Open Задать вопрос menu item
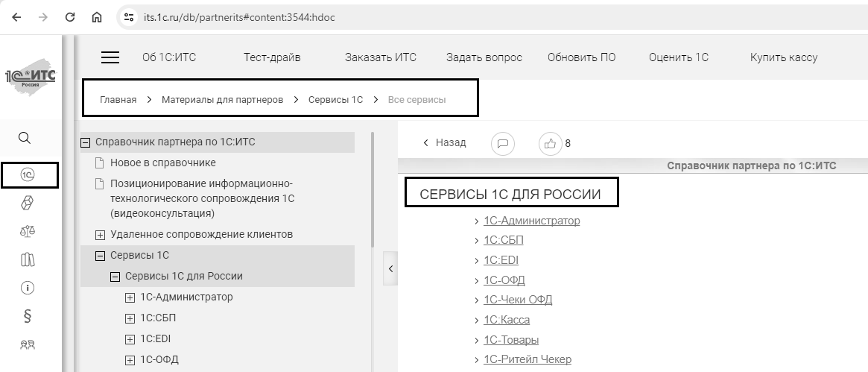Screen dimensions: 868x372 (x=484, y=57)
